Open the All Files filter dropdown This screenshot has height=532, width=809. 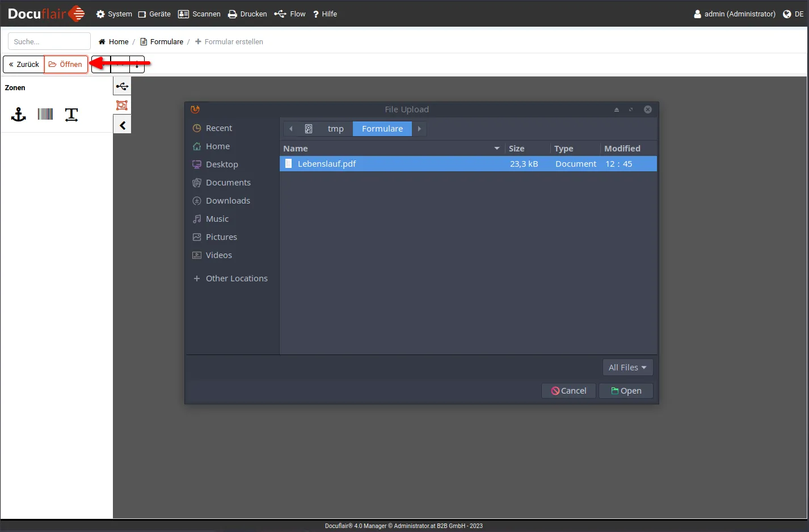coord(627,368)
